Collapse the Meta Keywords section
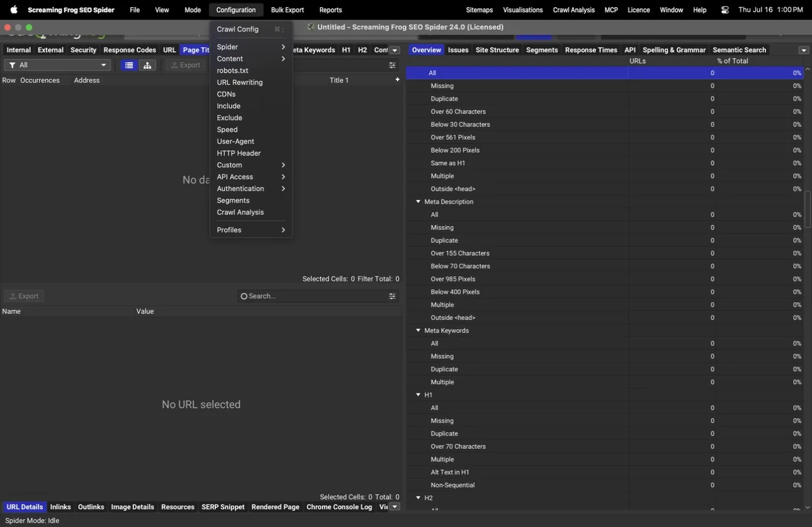The image size is (812, 527). tap(418, 331)
